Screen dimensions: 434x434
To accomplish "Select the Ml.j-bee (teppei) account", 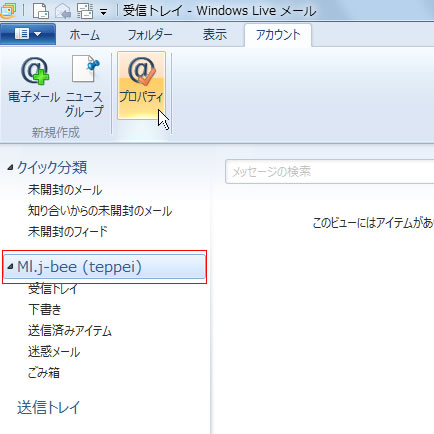I will (x=105, y=267).
